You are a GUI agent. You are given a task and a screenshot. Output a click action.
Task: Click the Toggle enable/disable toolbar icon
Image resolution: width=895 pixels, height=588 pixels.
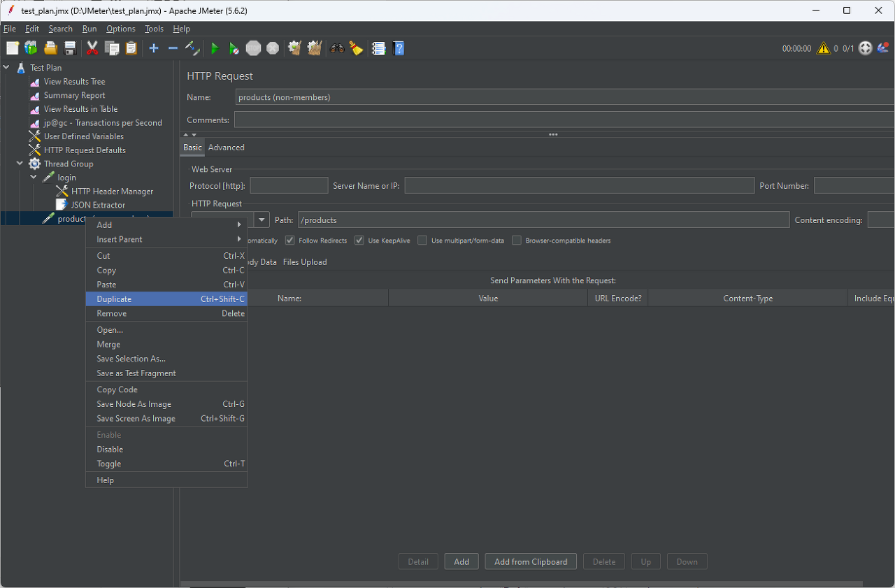[192, 48]
